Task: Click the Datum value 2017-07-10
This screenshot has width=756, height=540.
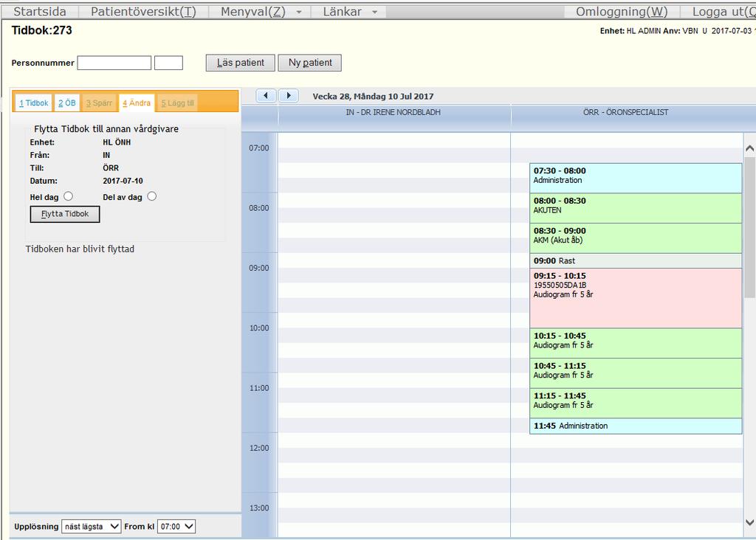Action: 123,181
